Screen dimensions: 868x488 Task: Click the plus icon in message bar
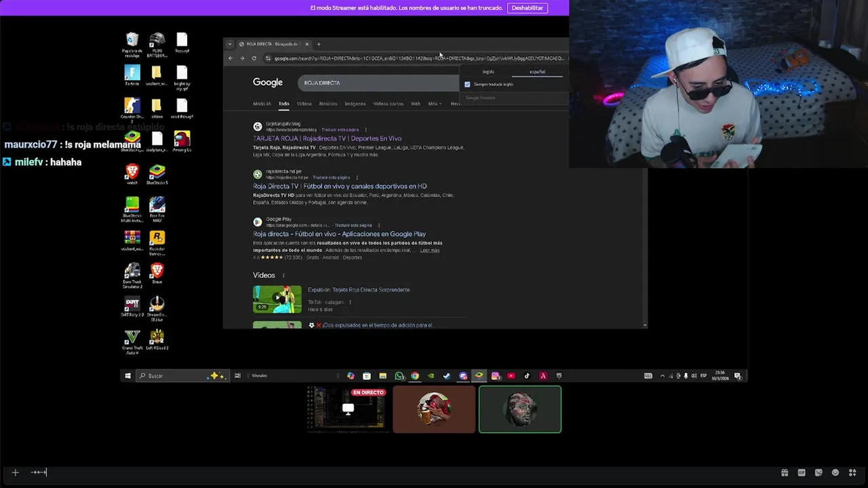pyautogui.click(x=15, y=472)
